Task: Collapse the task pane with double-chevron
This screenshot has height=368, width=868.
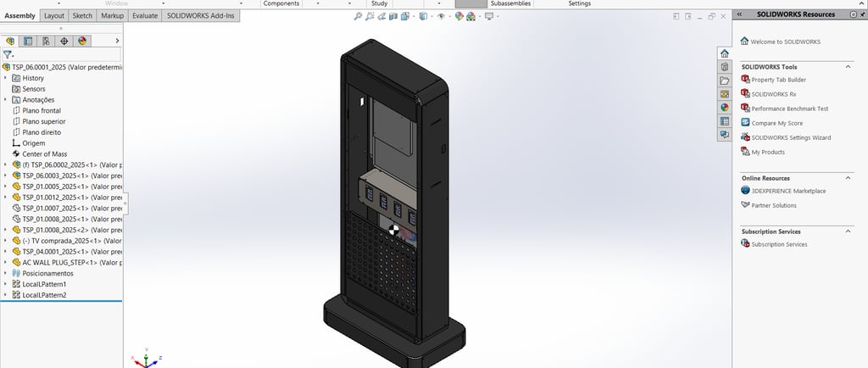Action: point(739,14)
